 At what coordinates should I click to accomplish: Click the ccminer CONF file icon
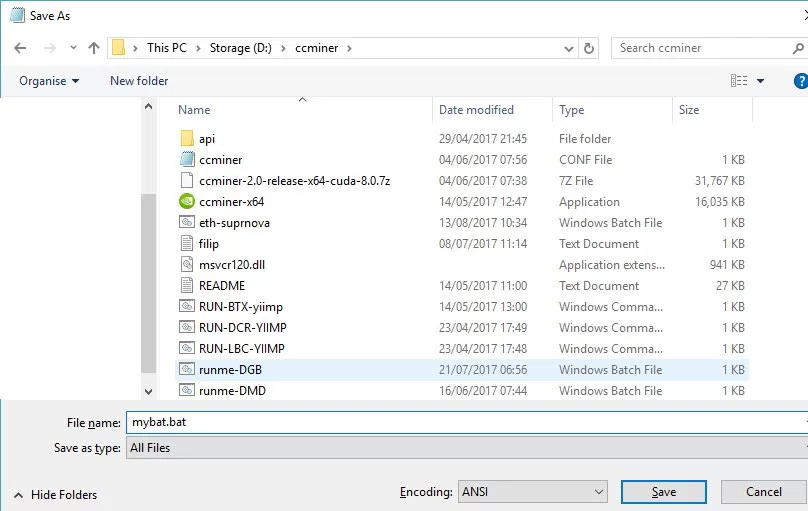(187, 159)
